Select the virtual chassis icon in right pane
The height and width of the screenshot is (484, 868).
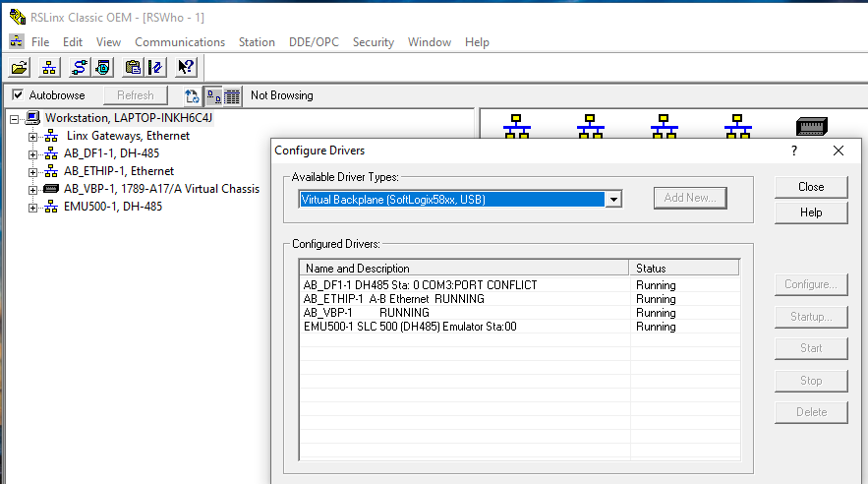(x=812, y=126)
